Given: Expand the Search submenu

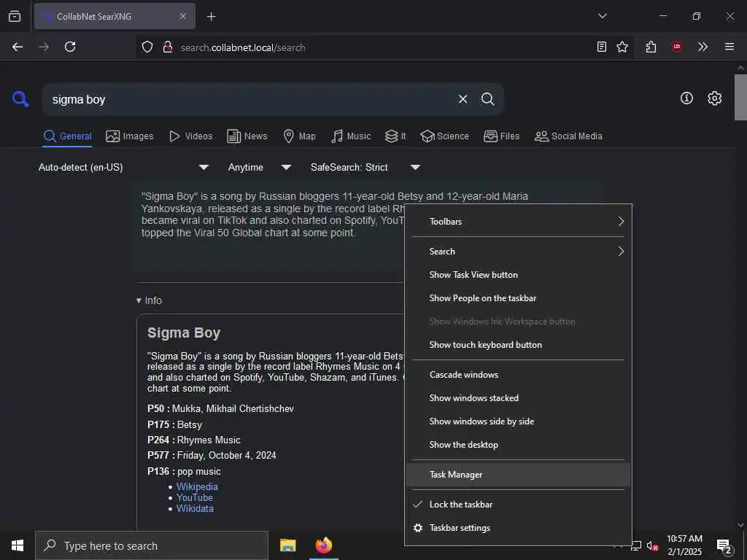Looking at the screenshot, I should coord(519,252).
